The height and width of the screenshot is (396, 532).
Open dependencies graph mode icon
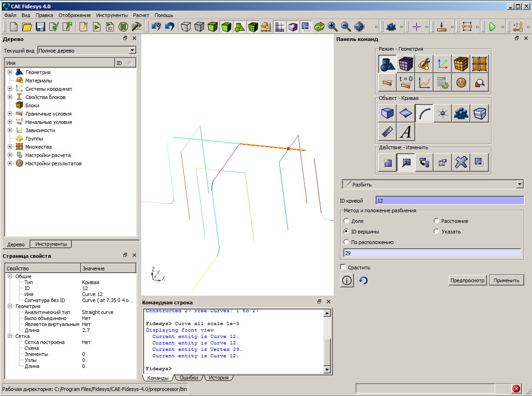click(x=424, y=82)
